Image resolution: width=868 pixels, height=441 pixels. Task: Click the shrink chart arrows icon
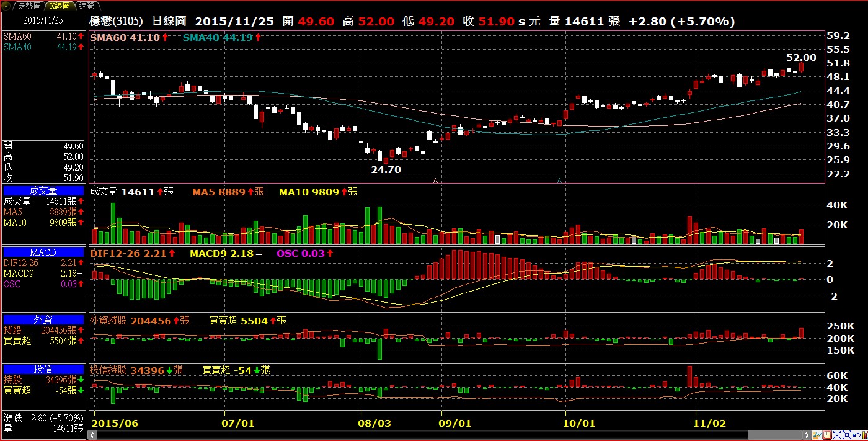837,435
